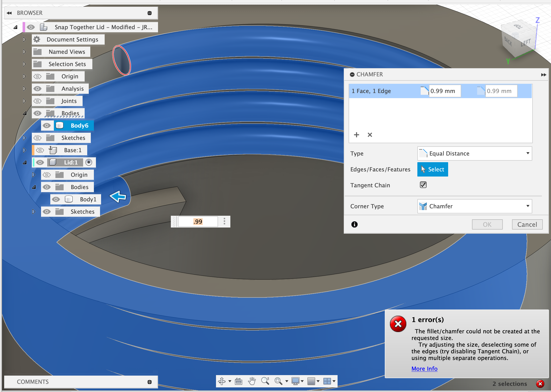Cancel the Chamfer dialog
The image size is (551, 392).
[x=527, y=224]
